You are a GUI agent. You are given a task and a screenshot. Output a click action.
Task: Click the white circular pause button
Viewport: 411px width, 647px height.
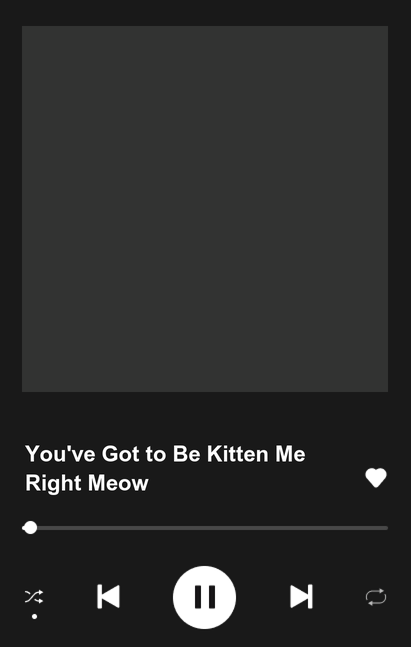click(x=204, y=597)
